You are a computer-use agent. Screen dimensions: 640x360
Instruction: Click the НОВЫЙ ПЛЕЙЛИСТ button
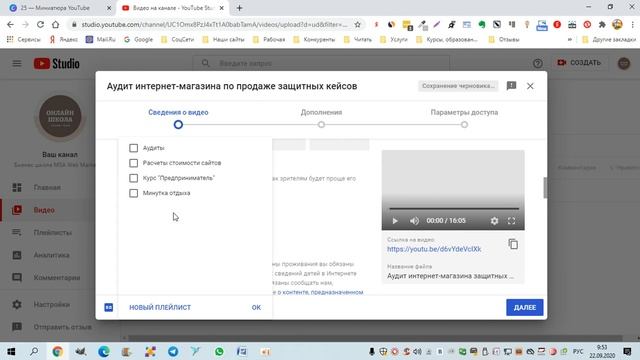[x=160, y=307]
